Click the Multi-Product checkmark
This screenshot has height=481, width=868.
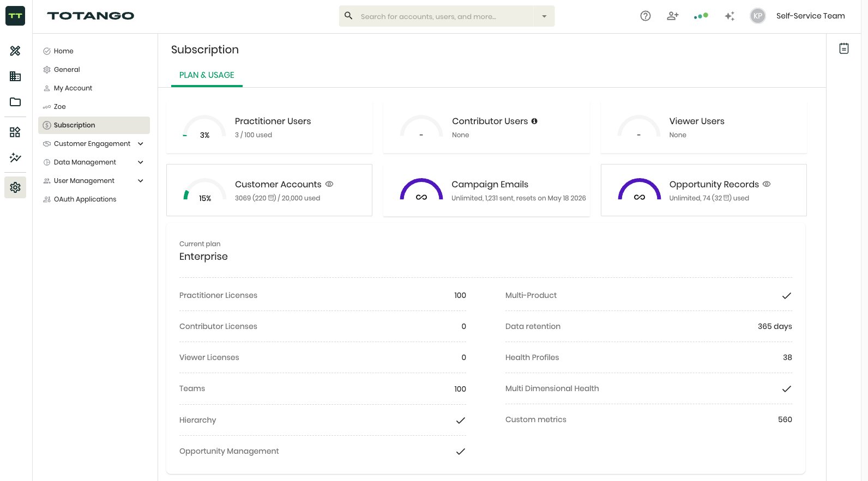pyautogui.click(x=787, y=296)
